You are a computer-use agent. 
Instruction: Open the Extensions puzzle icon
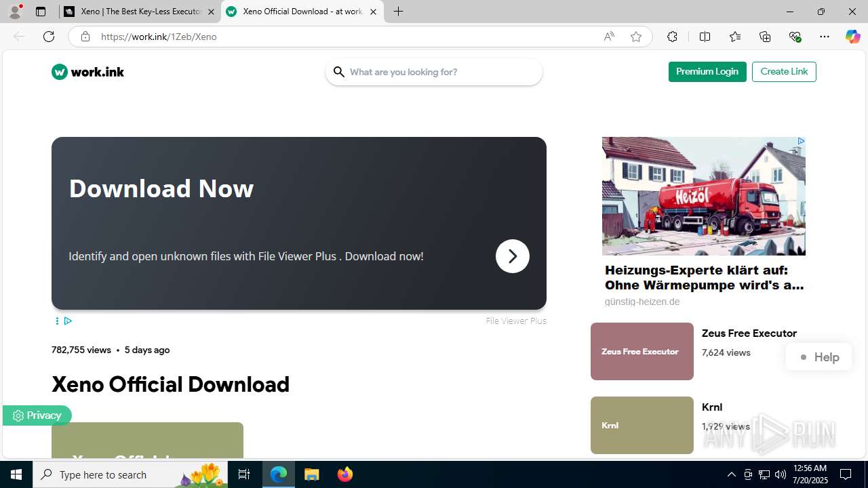pyautogui.click(x=672, y=37)
